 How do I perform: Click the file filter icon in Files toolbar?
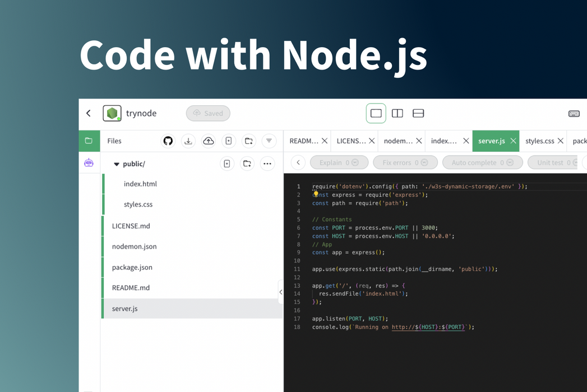[269, 141]
